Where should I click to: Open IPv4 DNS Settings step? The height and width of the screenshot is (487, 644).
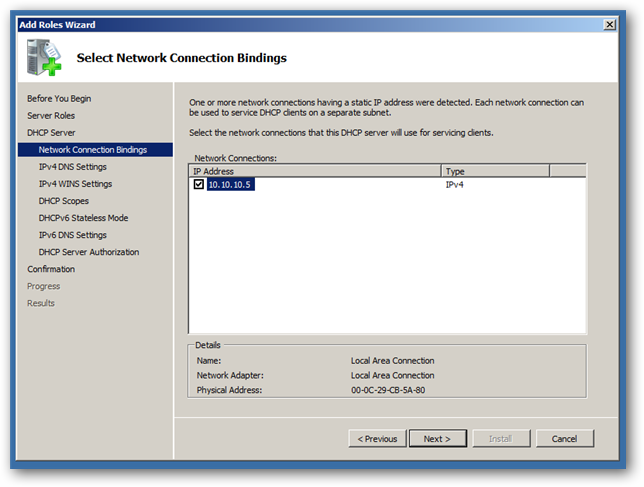(73, 167)
